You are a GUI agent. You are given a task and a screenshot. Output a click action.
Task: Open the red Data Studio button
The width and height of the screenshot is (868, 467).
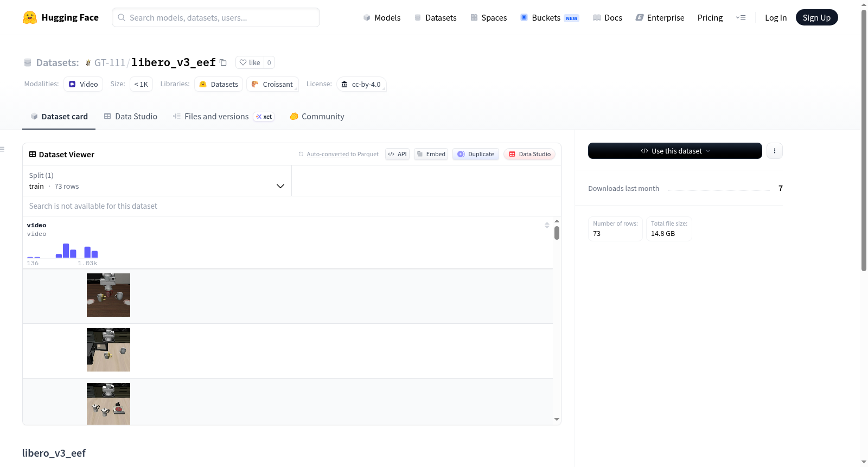click(529, 154)
